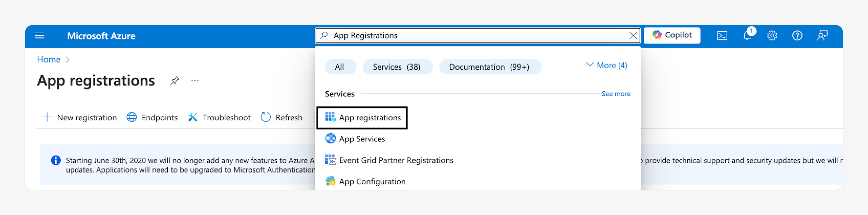The height and width of the screenshot is (215, 868).
Task: Open the hamburger portal menu
Action: tap(40, 36)
